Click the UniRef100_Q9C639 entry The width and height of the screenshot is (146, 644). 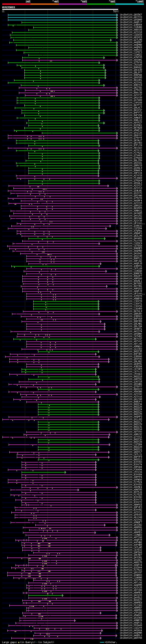tap(131, 70)
